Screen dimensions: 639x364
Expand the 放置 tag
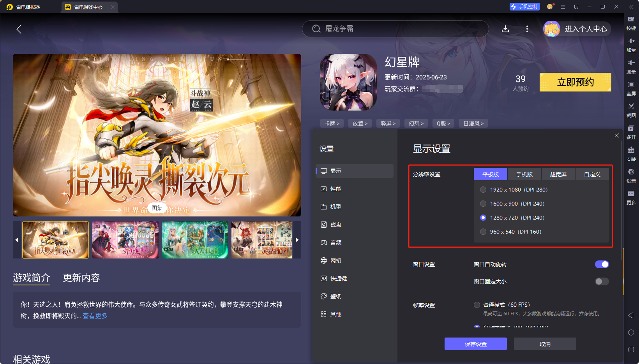360,123
